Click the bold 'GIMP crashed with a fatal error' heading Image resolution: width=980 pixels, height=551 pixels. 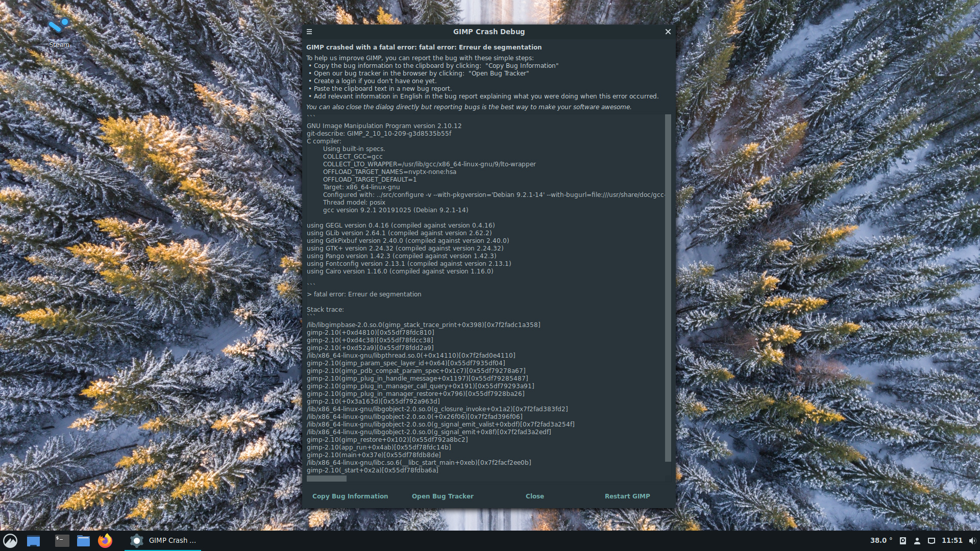point(424,47)
